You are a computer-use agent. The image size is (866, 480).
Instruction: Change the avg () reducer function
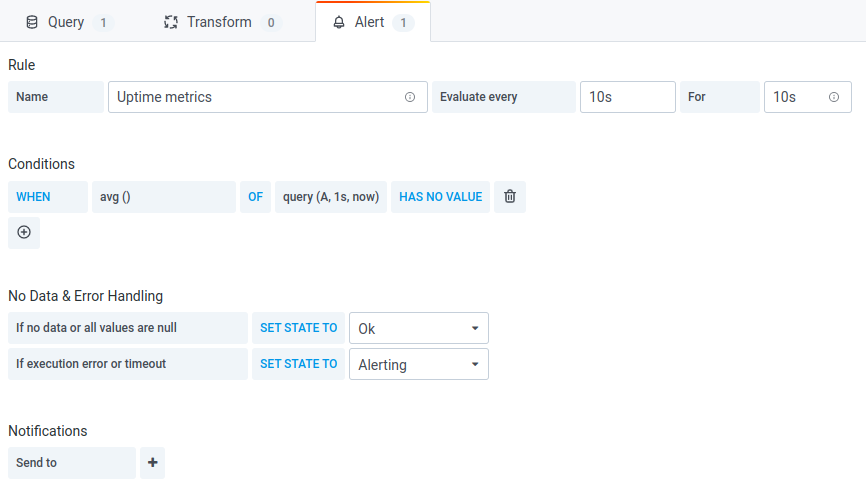163,197
